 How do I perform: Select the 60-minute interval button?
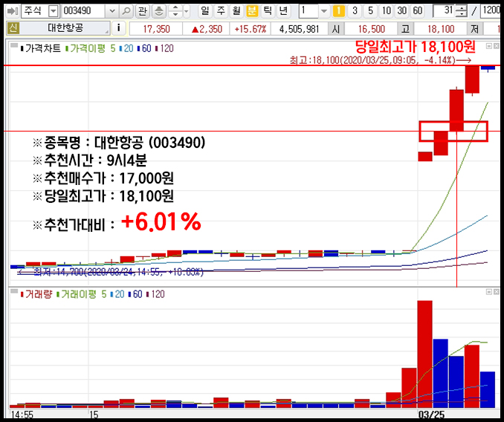418,11
